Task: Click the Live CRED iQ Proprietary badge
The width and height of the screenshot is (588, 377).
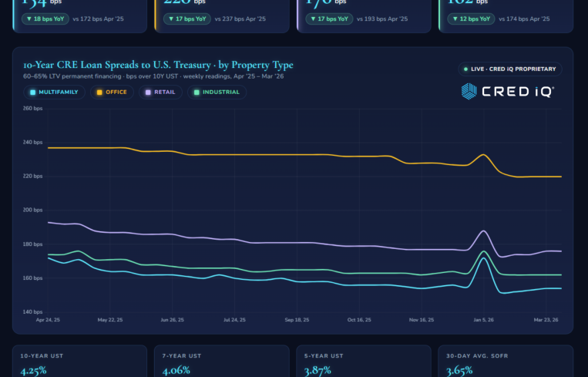Action: click(x=509, y=69)
